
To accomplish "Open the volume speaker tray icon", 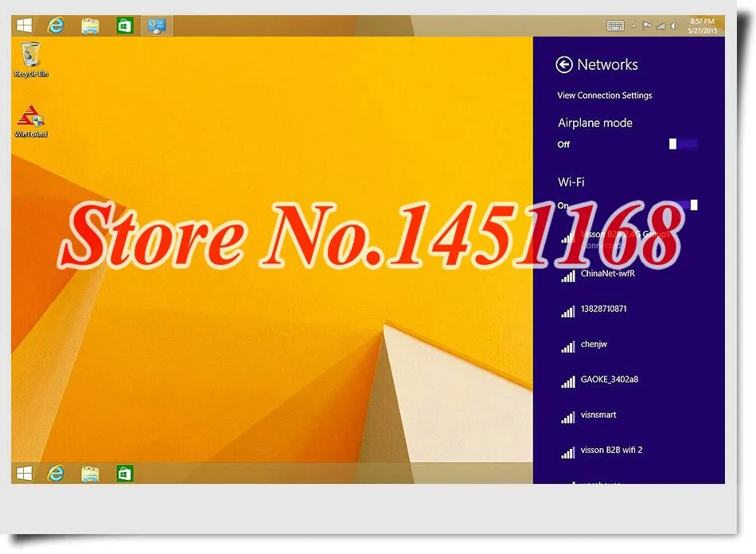I will point(674,26).
